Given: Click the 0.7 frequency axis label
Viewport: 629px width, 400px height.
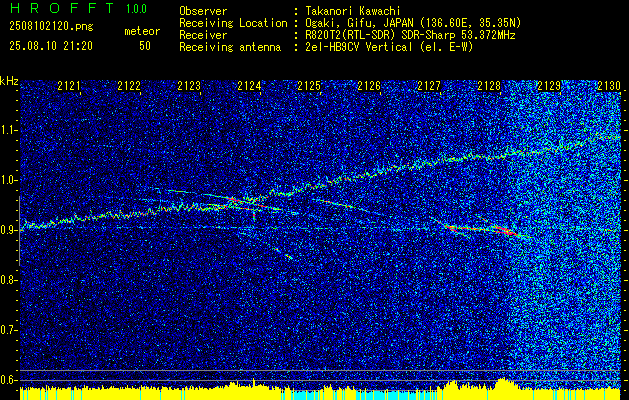Looking at the screenshot, I should [x=8, y=330].
